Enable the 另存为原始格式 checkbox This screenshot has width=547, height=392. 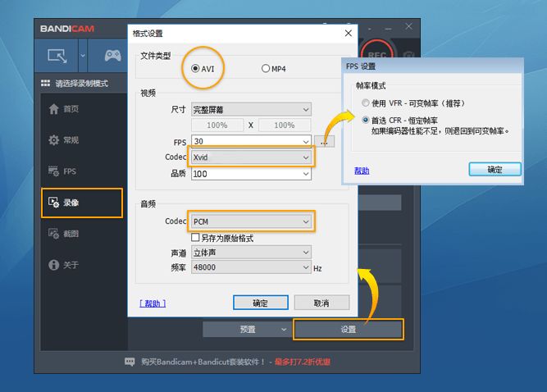pos(195,238)
